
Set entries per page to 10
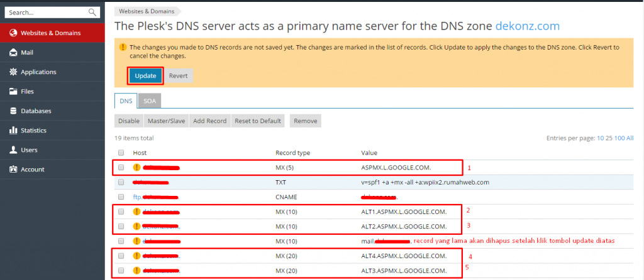[601, 138]
